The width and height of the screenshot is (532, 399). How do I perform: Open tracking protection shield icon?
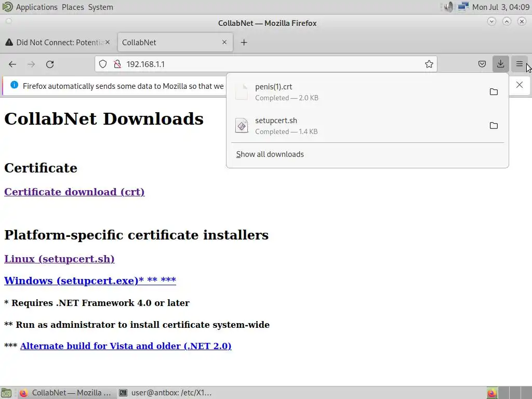(103, 64)
